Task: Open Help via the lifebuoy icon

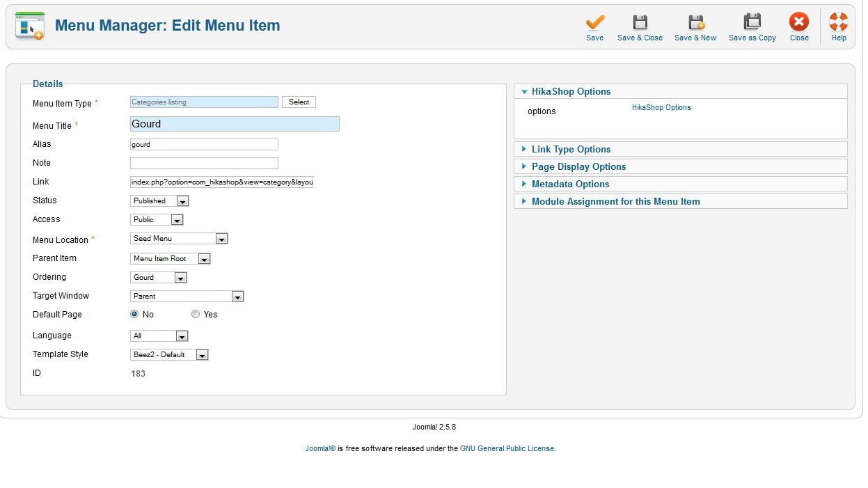Action: (x=839, y=22)
